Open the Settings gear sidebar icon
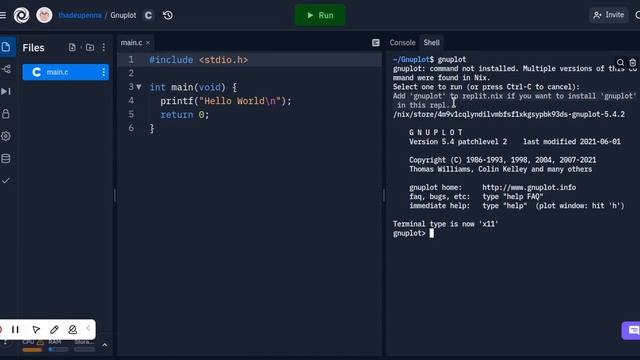 pyautogui.click(x=6, y=136)
